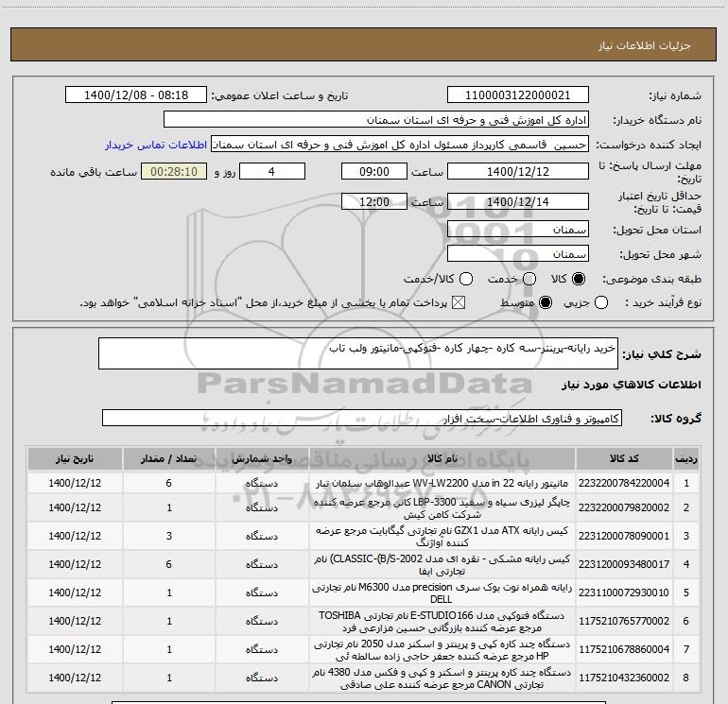Click the request number field 1100003122000021
This screenshot has width=728, height=704.
click(518, 95)
